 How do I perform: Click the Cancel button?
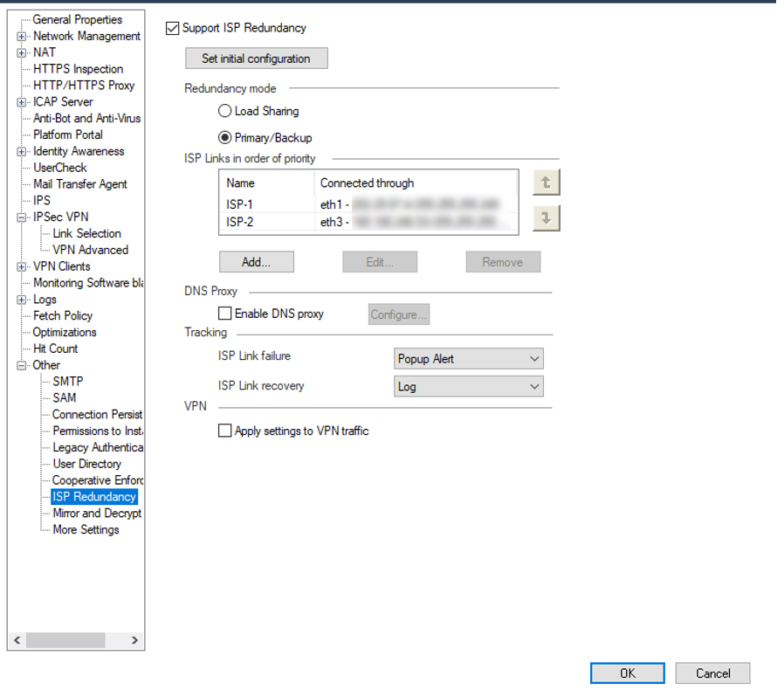[x=712, y=673]
